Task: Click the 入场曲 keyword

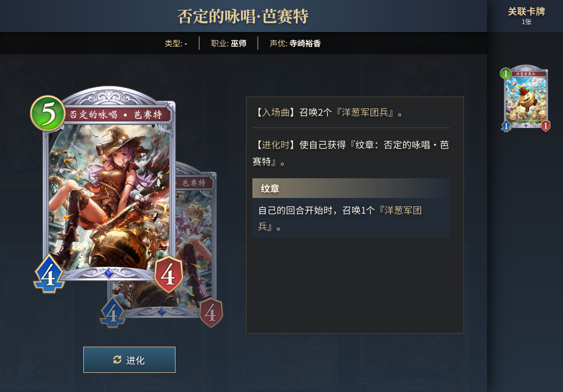Action: (x=276, y=113)
